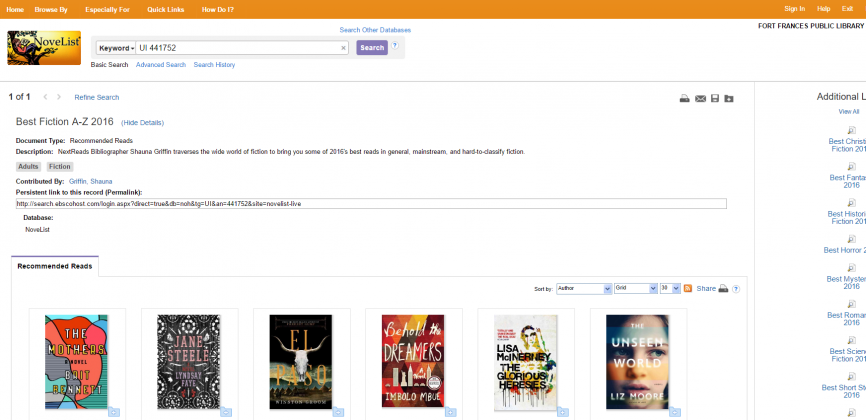Screen dimensions: 866x420
Task: Click the purple Search button
Action: tap(372, 48)
